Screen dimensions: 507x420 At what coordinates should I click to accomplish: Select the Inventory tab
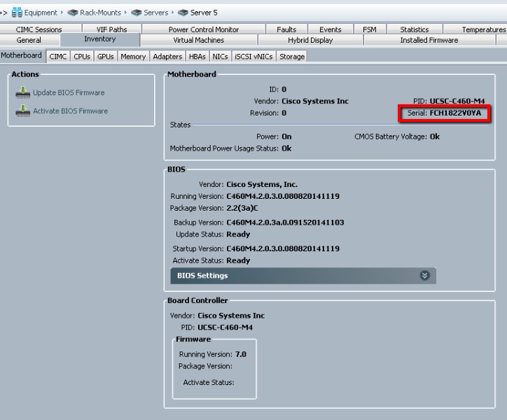point(100,39)
